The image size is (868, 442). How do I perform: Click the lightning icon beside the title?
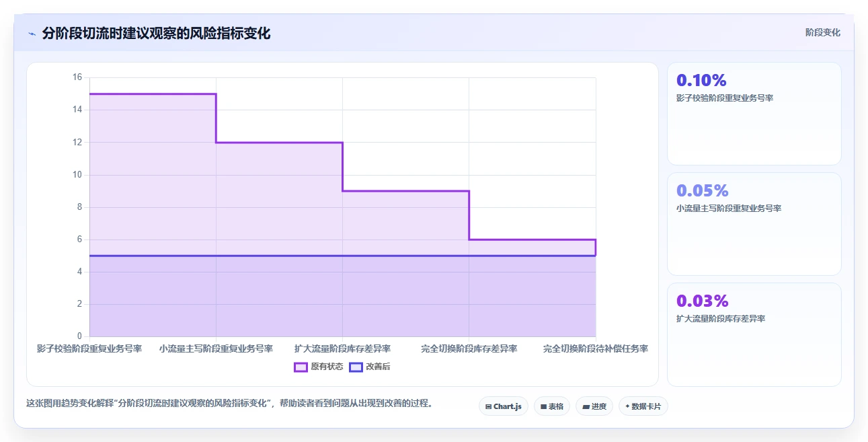(x=32, y=34)
